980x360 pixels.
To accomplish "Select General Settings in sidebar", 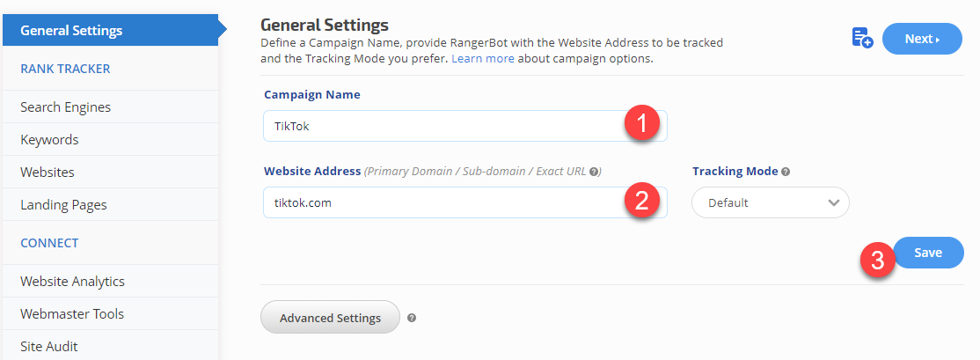I will 109,31.
